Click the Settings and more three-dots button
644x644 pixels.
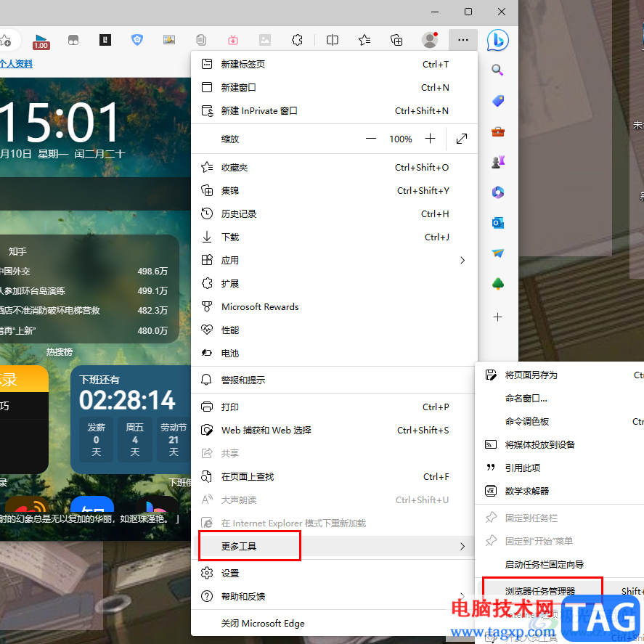tap(463, 40)
